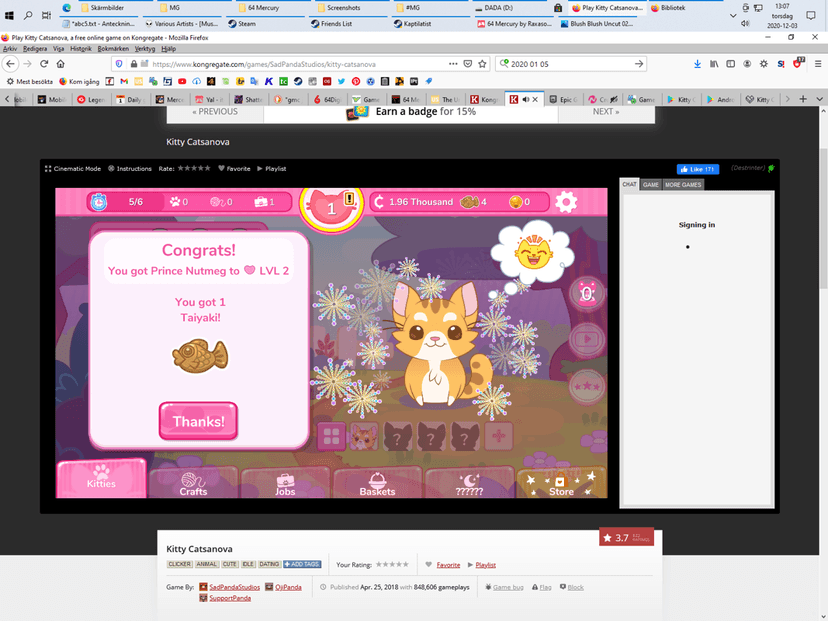Viewport: 828px width, 621px height.
Task: Add game to Playlist in top bar
Action: (271, 168)
